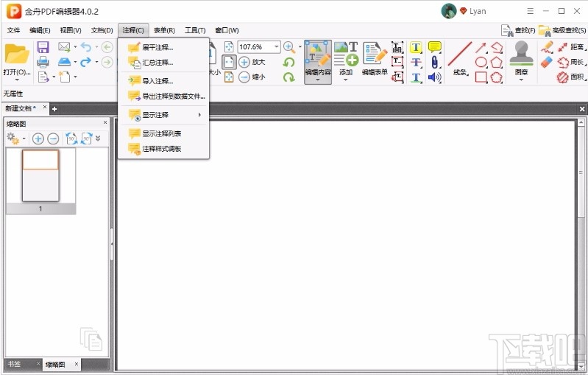This screenshot has height=375, width=588.
Task: Select the yellow sticky note comment tool
Action: (x=435, y=47)
